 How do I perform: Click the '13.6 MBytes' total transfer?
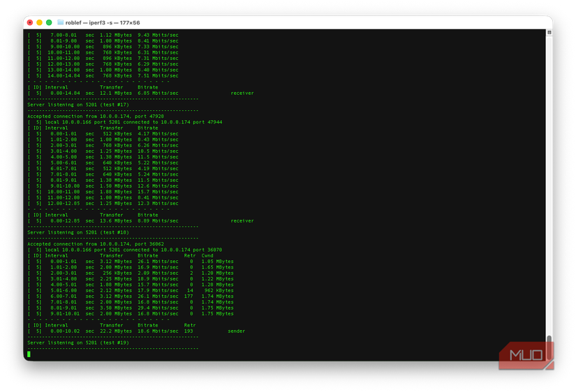click(x=116, y=221)
